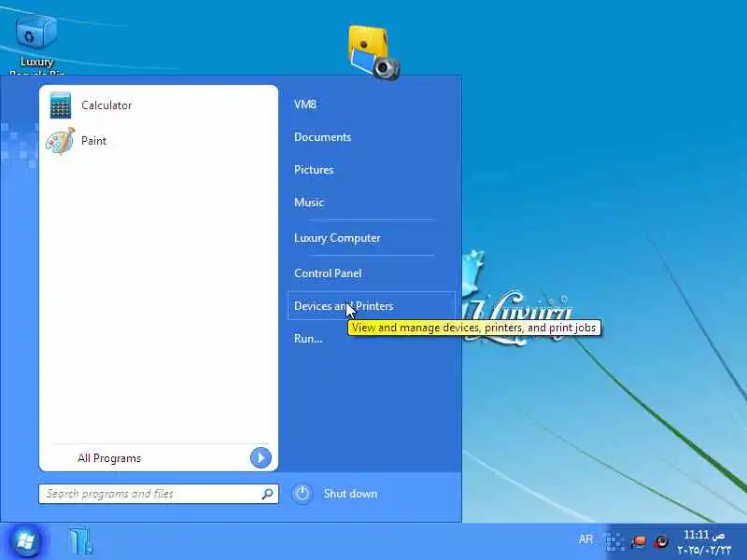Open Music from the Start menu
The image size is (747, 560).
click(x=309, y=203)
